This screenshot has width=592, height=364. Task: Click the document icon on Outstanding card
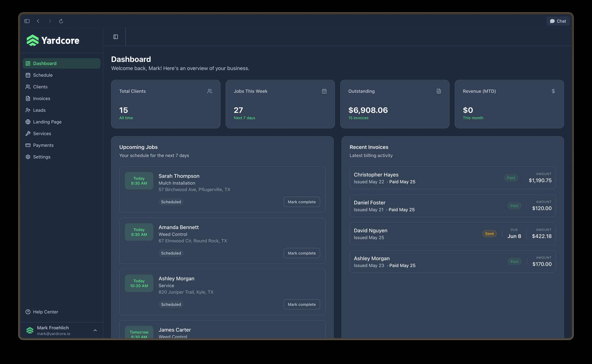439,91
